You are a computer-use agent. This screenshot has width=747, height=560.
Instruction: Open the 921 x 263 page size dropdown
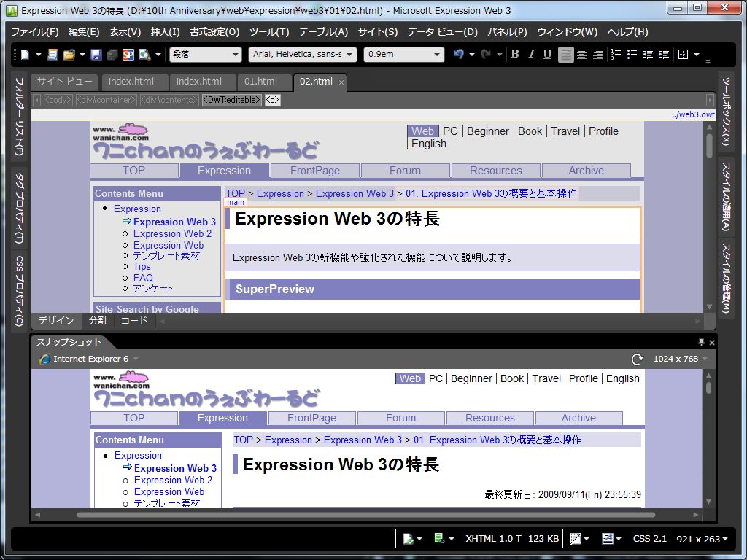[703, 539]
